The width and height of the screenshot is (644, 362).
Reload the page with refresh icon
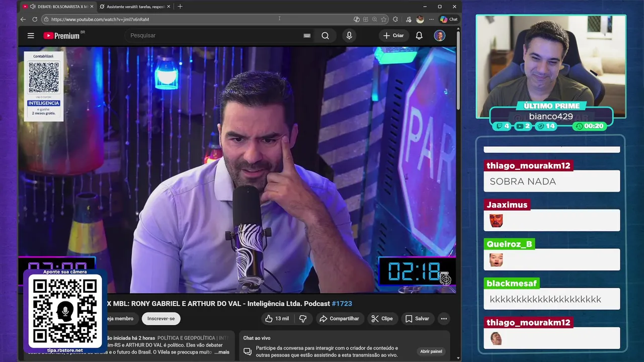click(x=35, y=19)
